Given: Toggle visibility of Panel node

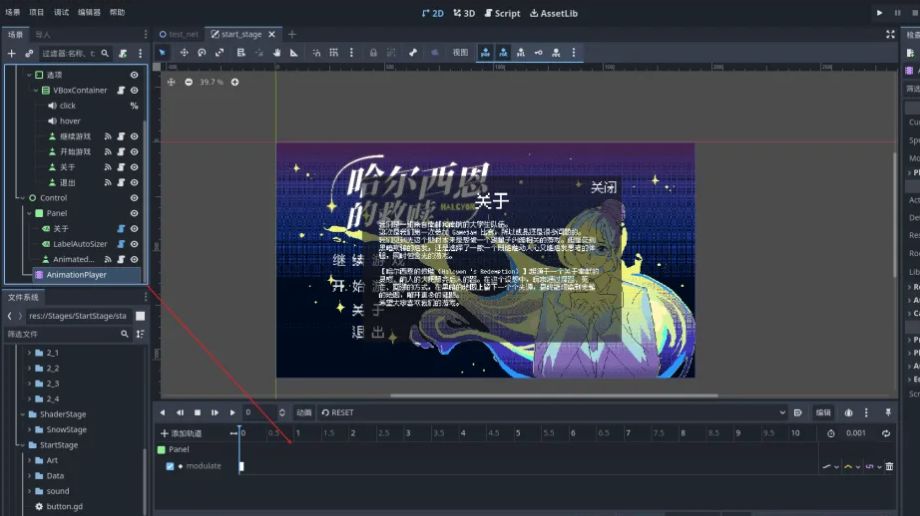Looking at the screenshot, I should tap(134, 213).
